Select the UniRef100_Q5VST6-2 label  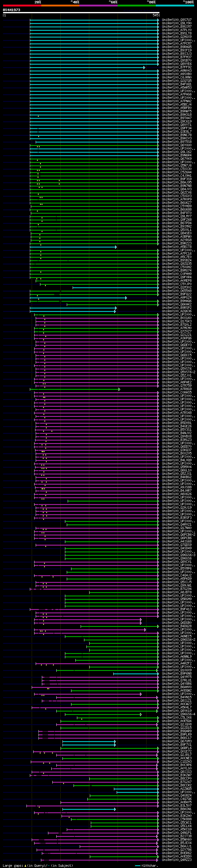click(179, 372)
